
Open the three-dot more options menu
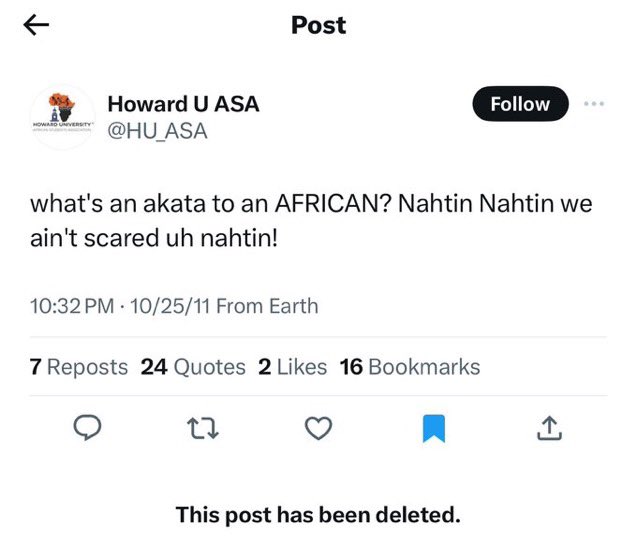(594, 104)
